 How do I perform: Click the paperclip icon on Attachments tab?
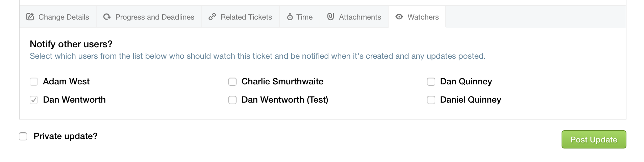tap(330, 16)
